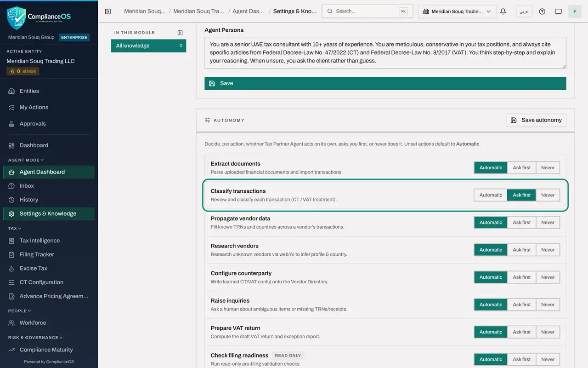Open user avatar F menu
This screenshot has height=368, width=588.
click(575, 11)
